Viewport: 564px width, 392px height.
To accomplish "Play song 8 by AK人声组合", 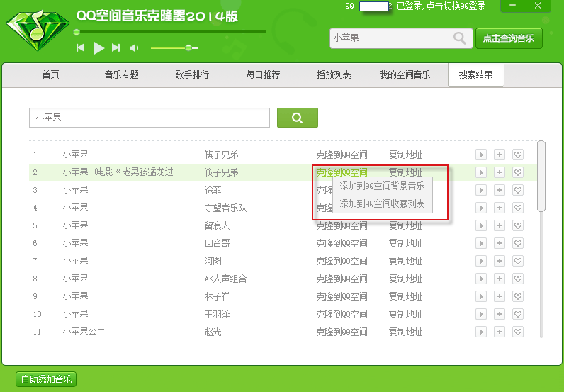I will [x=481, y=279].
